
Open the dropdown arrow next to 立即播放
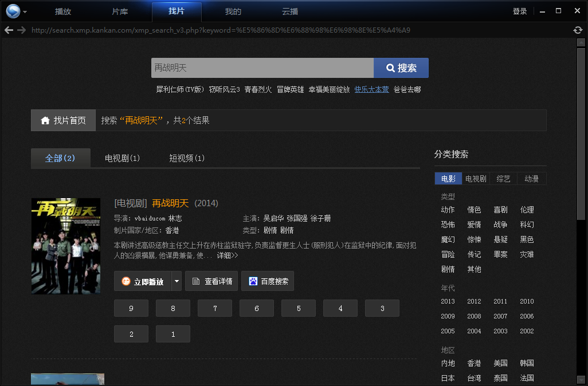pyautogui.click(x=177, y=281)
